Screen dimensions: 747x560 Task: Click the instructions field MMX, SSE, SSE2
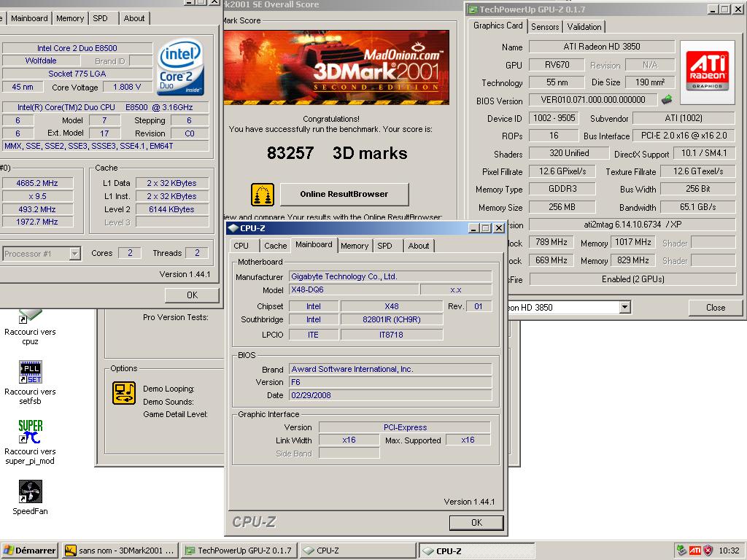click(105, 146)
